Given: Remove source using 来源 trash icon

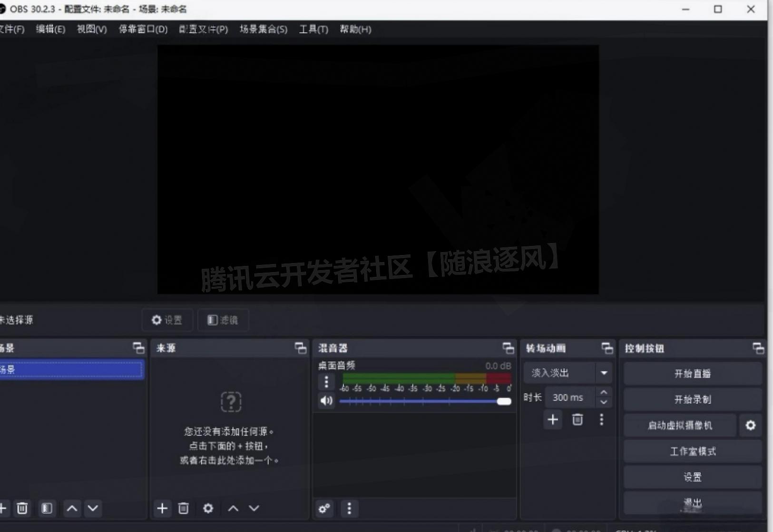Looking at the screenshot, I should (184, 508).
